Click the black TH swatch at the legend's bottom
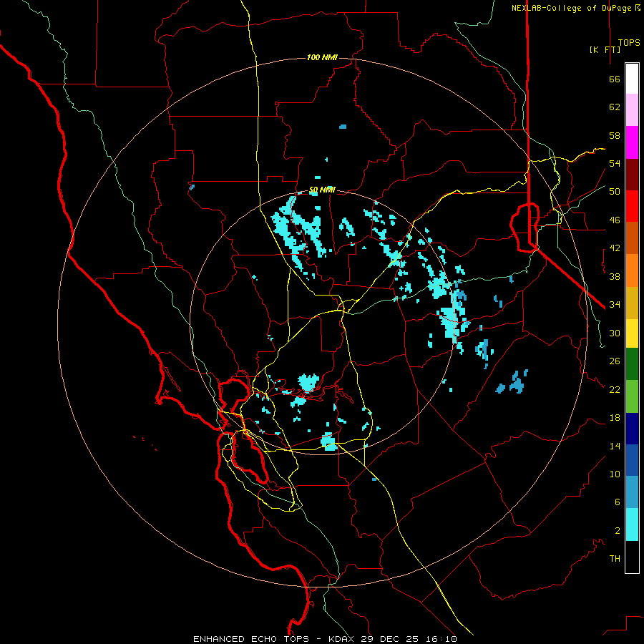644x644 pixels. 632,557
